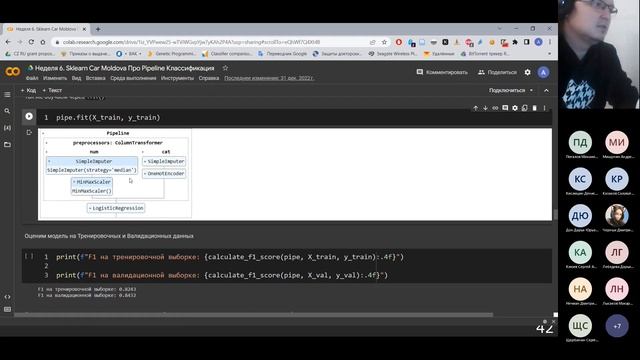Open cell editor settings gear

click(515, 108)
